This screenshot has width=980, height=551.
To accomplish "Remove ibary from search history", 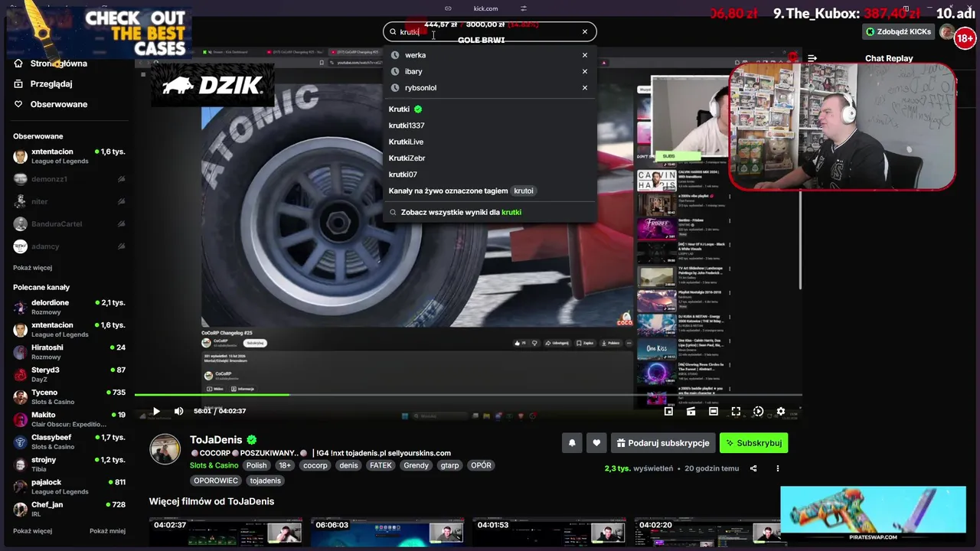I will click(x=585, y=71).
